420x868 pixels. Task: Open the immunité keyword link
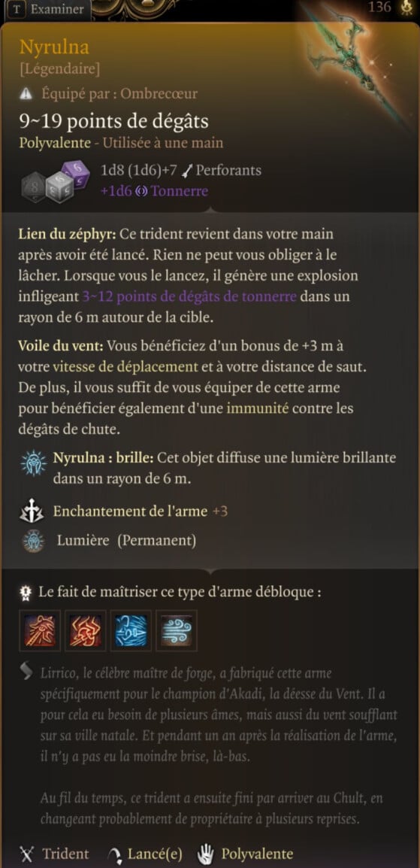(x=258, y=409)
